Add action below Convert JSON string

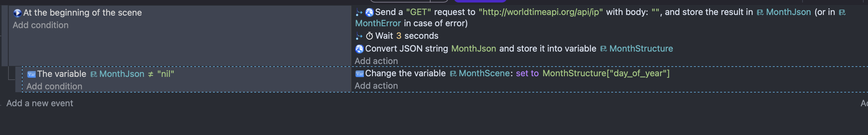(x=376, y=61)
